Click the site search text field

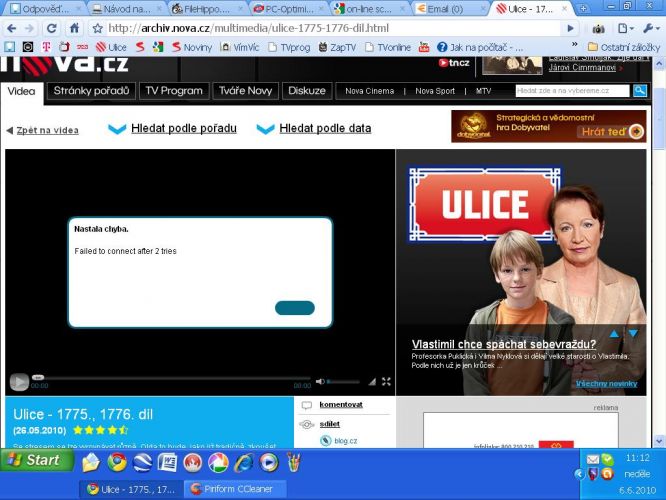point(572,90)
